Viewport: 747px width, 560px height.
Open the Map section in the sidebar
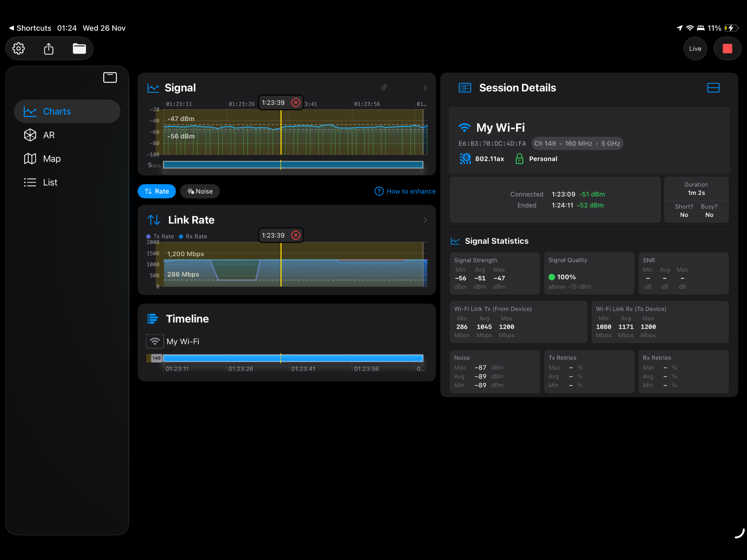(x=52, y=159)
